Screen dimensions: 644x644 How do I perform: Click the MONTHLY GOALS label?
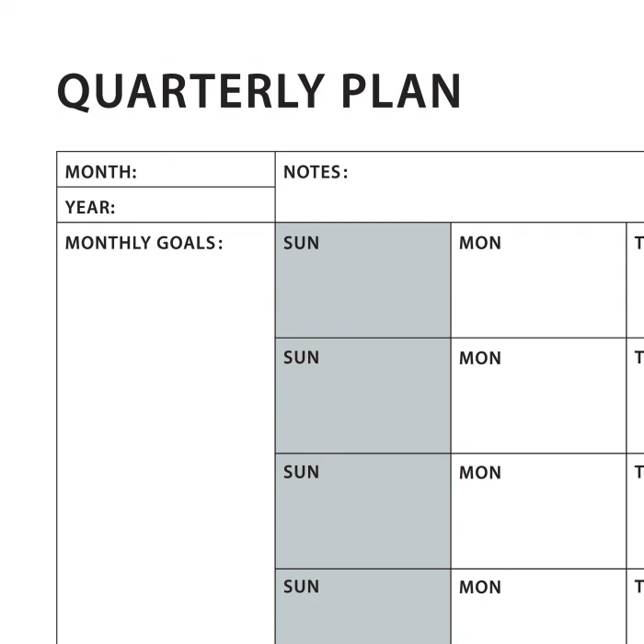point(144,244)
